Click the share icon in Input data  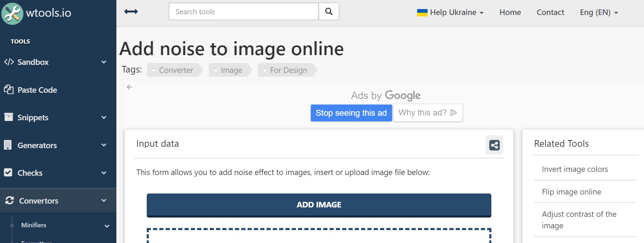tap(494, 145)
